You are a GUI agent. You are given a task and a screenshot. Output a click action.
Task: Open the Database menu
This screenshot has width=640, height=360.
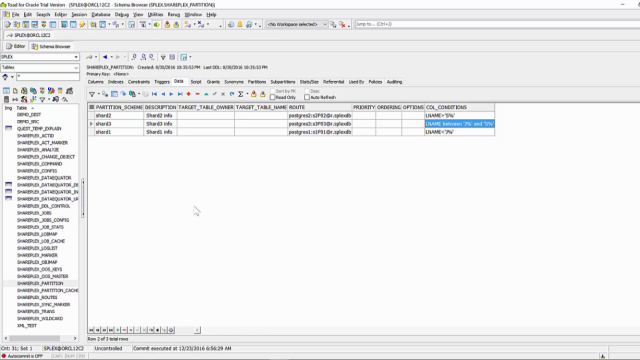(x=101, y=15)
